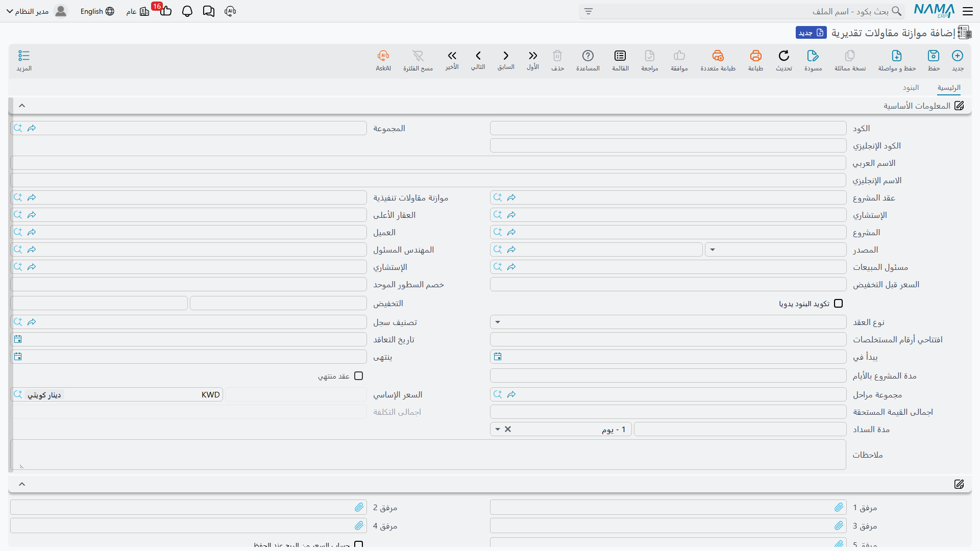Open مدة السداد unit dropdown arrow
The width and height of the screenshot is (980, 551).
(498, 429)
